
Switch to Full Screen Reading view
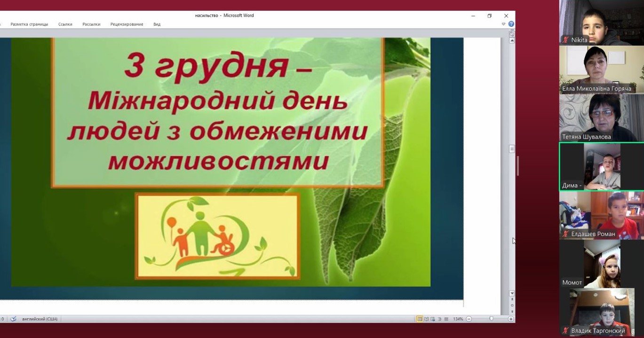427,319
